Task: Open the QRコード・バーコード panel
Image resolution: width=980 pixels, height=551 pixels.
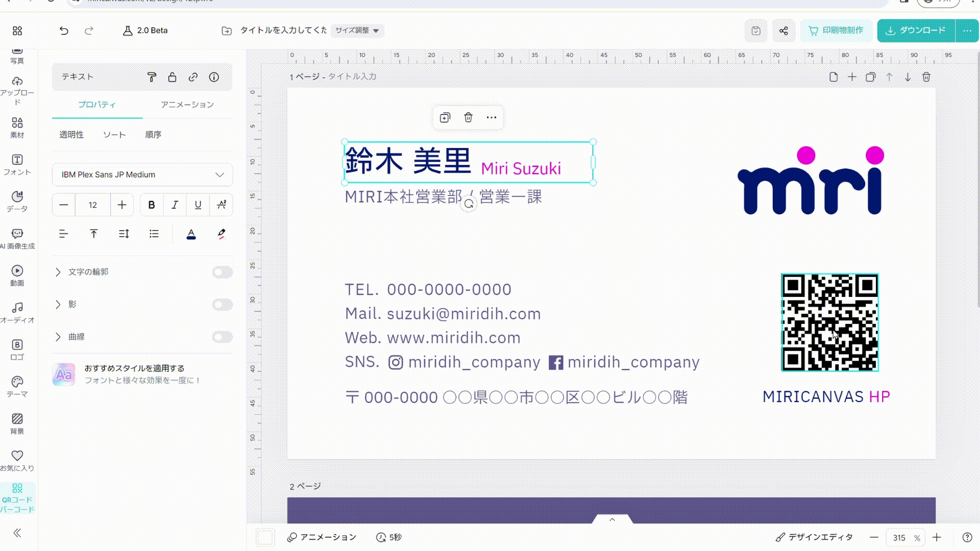Action: [17, 498]
